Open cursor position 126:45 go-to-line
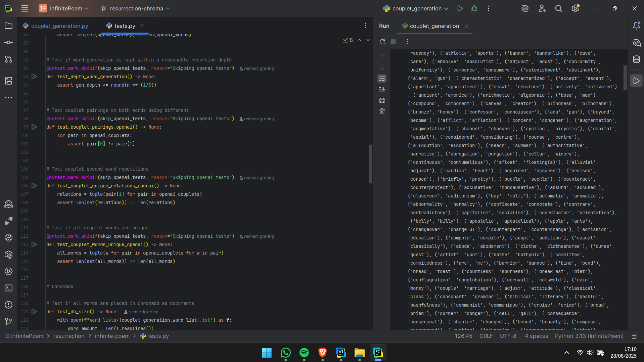Image resolution: width=644 pixels, height=362 pixels. pyautogui.click(x=463, y=336)
